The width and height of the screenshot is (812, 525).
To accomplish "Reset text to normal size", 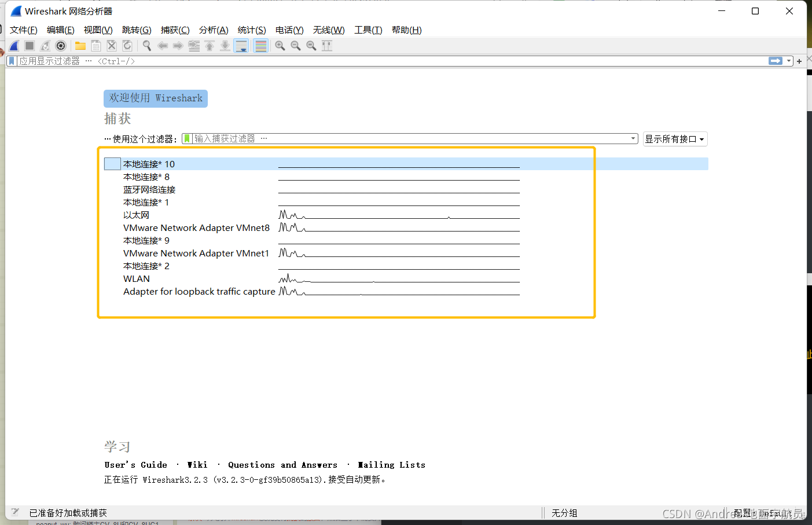I will [x=311, y=46].
